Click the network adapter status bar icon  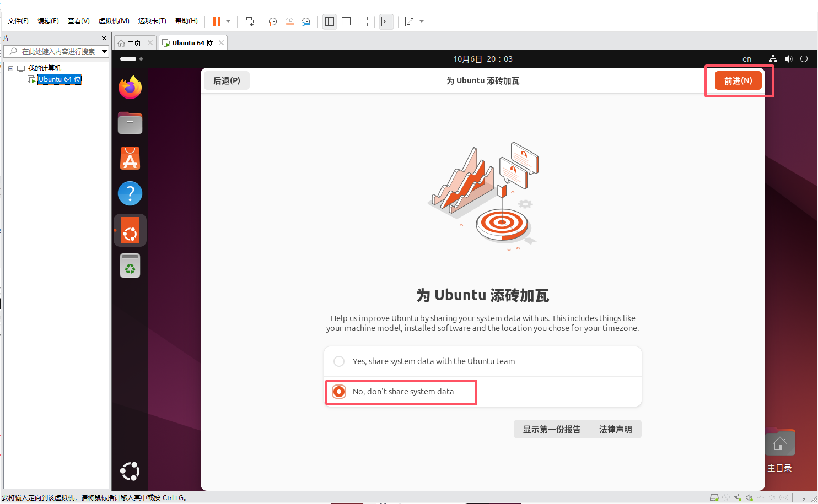tap(738, 497)
